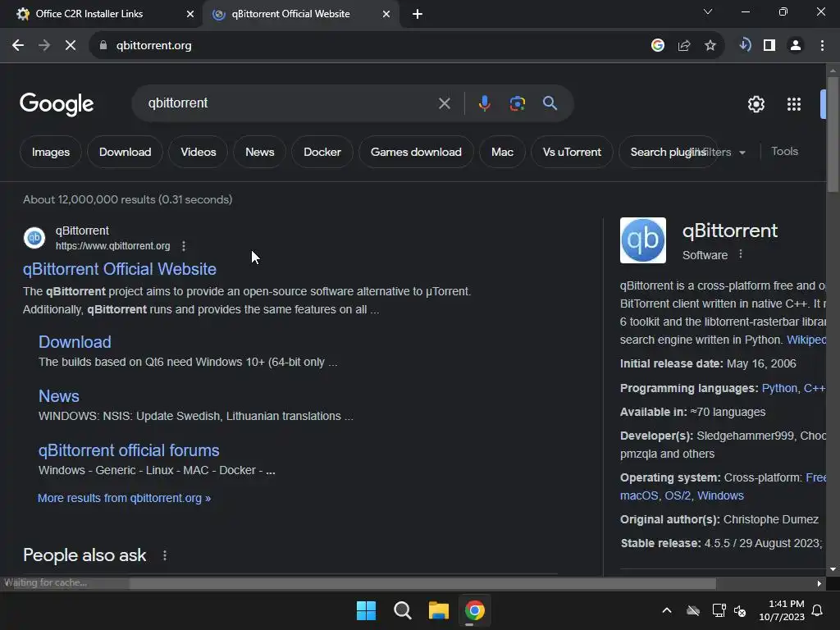Open qBittorrent Official Website result
The height and width of the screenshot is (630, 840).
coord(120,269)
